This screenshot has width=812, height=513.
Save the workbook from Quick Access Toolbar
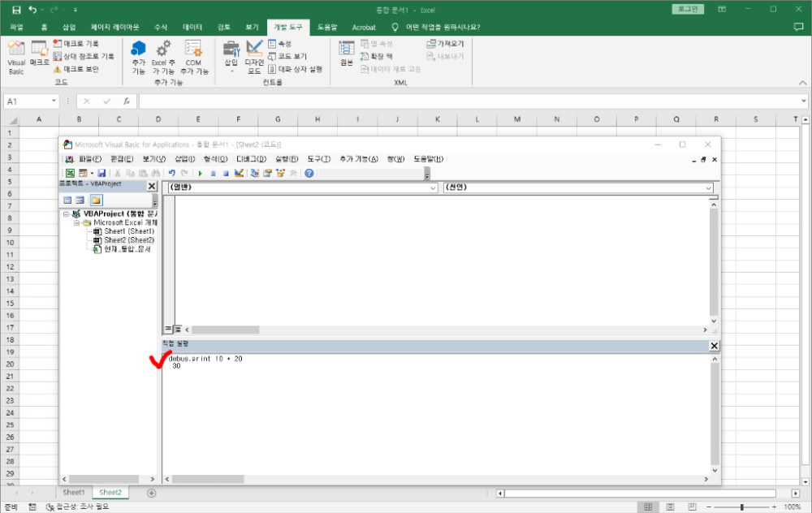pyautogui.click(x=16, y=10)
